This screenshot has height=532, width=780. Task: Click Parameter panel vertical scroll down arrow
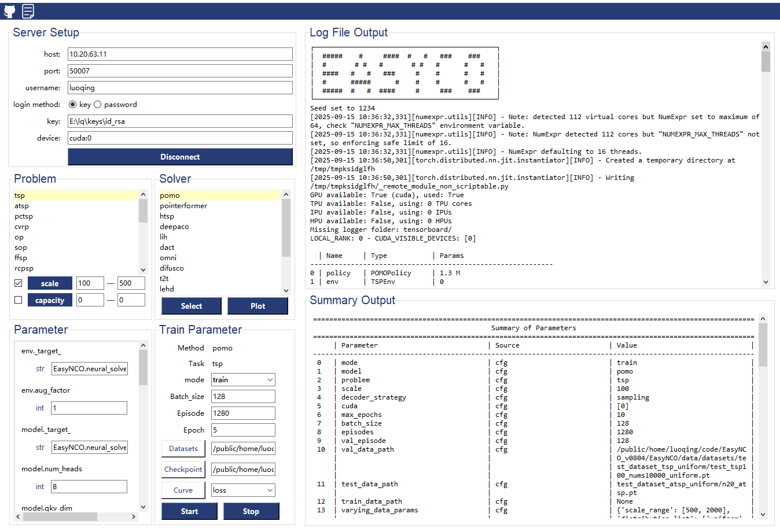tap(144, 507)
